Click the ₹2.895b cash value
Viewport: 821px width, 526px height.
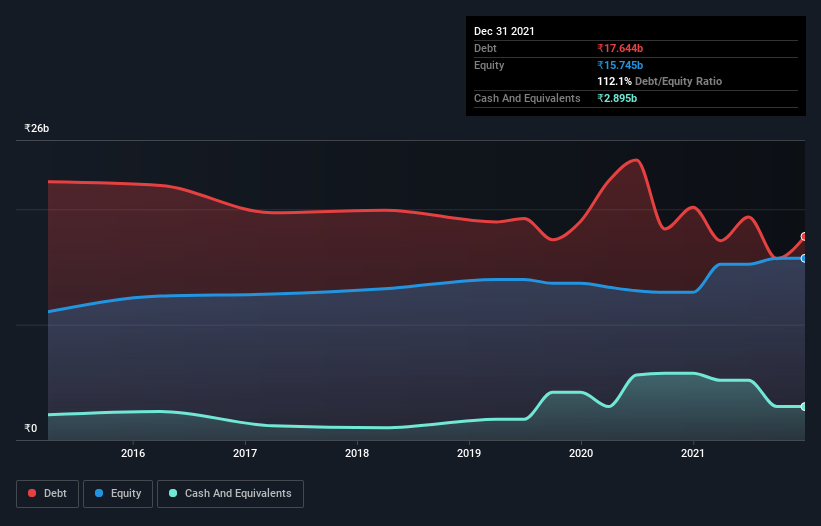click(617, 98)
